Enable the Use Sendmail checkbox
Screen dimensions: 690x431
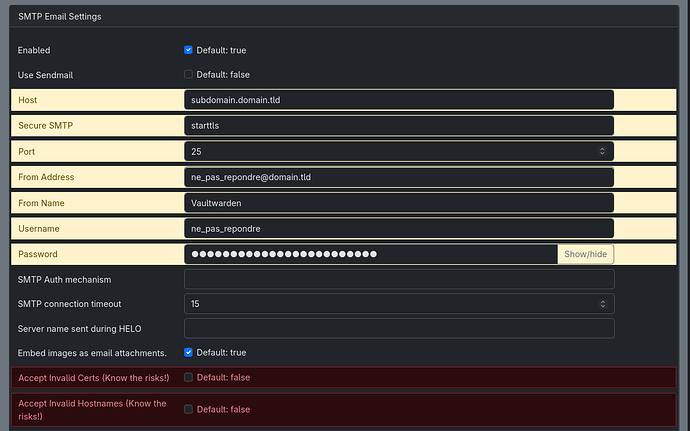pyautogui.click(x=189, y=74)
